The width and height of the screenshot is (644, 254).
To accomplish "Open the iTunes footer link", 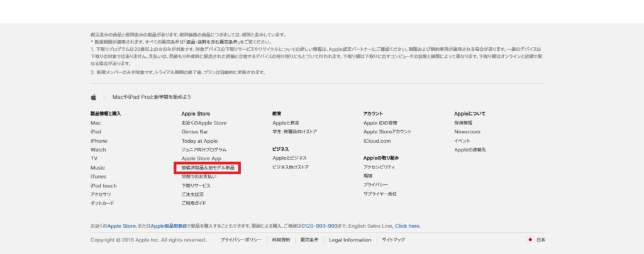I will click(98, 177).
